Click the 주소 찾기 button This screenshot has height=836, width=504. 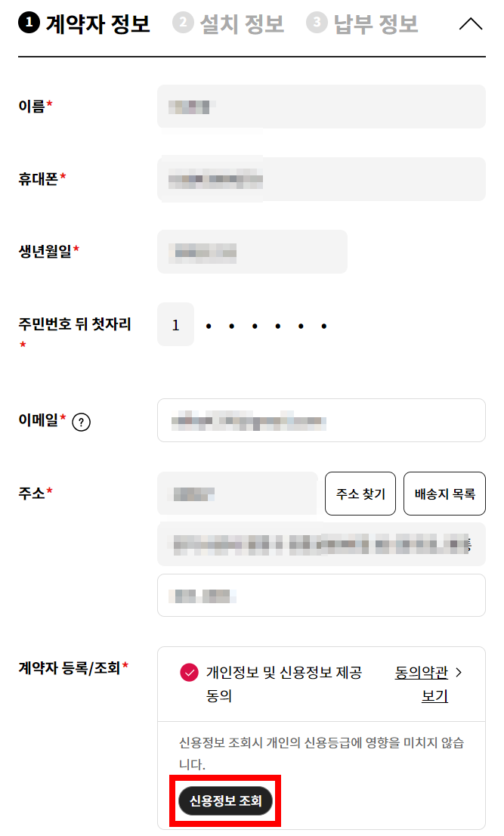coord(360,494)
